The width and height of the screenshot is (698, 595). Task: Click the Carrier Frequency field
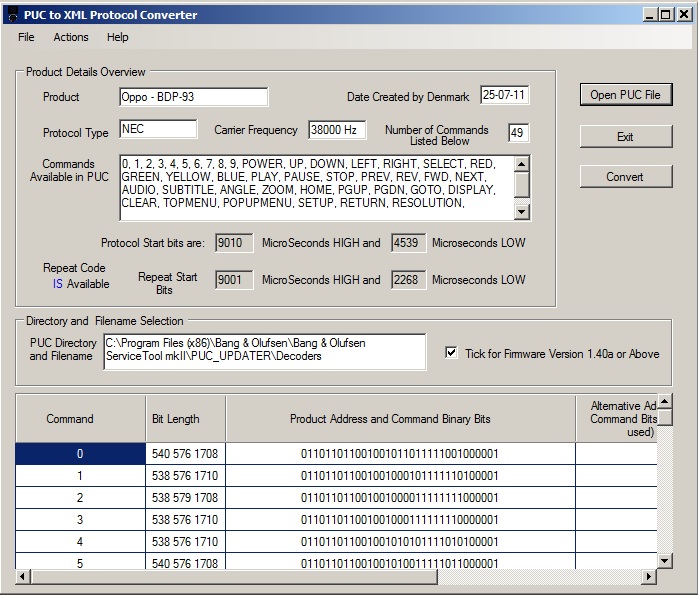(x=337, y=130)
